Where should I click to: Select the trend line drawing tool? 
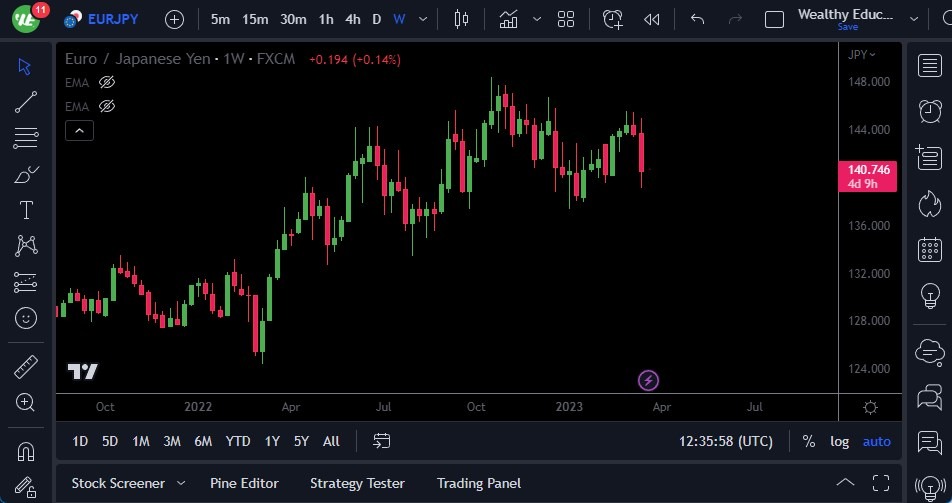click(x=26, y=101)
